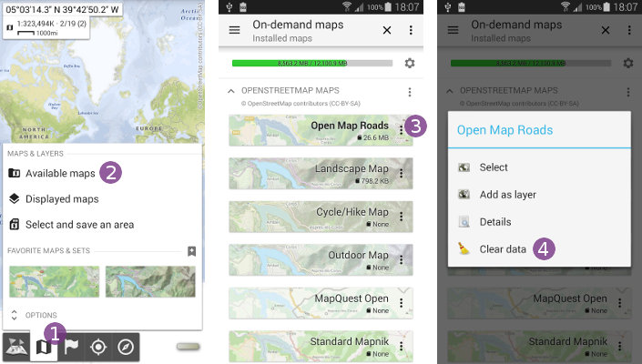Open options menu for Outdoor Map

coord(402,259)
